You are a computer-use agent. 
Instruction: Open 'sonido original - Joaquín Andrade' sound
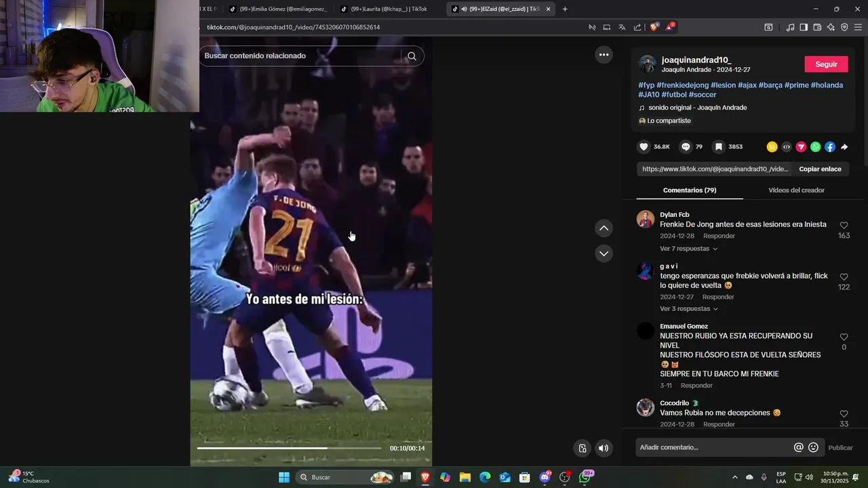(697, 108)
